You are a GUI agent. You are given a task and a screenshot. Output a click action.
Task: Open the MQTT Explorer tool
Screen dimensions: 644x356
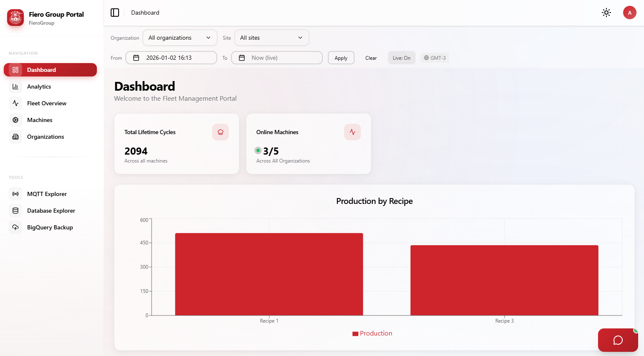pyautogui.click(x=47, y=194)
